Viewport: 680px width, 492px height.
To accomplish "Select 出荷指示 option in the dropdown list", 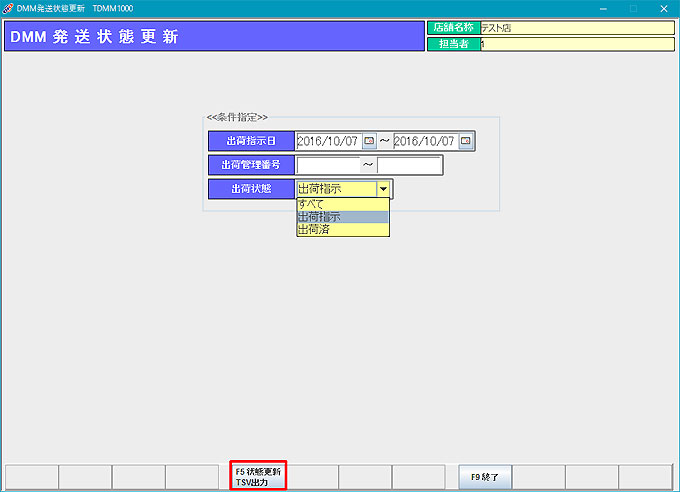I will pos(343,217).
